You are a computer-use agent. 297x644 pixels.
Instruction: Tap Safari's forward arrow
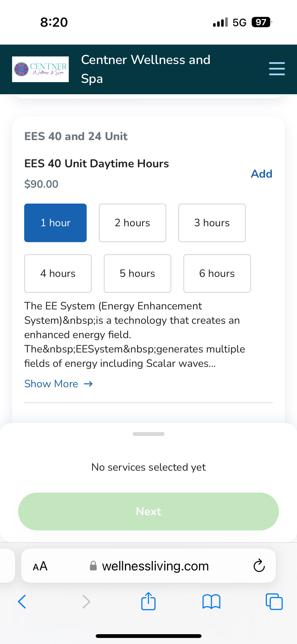pyautogui.click(x=86, y=602)
